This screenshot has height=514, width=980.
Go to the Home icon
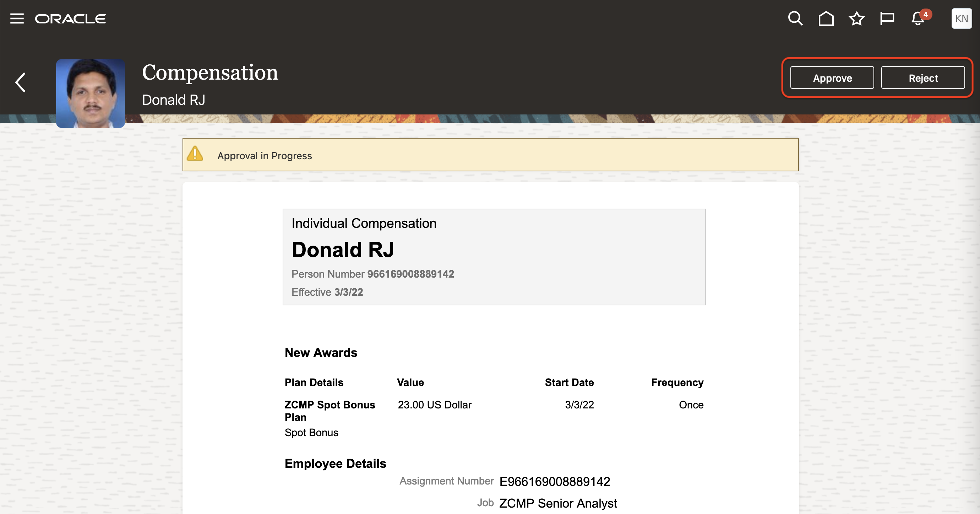pyautogui.click(x=826, y=18)
